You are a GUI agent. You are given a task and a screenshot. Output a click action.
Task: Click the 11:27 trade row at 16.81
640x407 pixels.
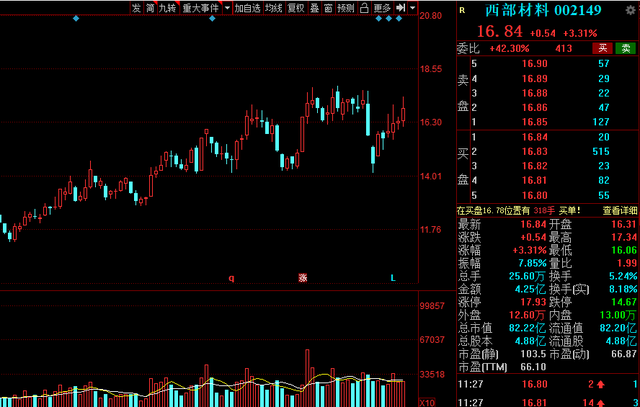coord(547,403)
